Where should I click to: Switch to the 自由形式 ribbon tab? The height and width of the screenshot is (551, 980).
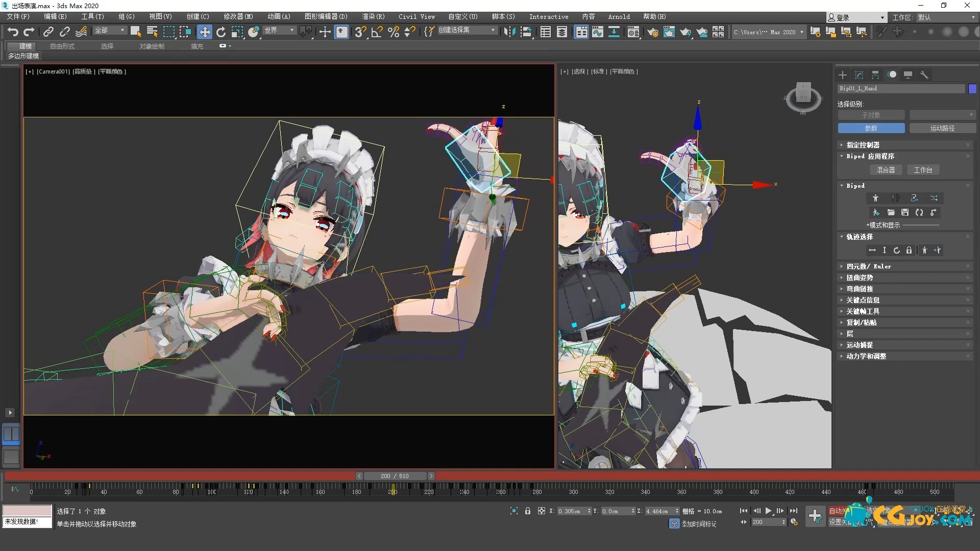62,46
